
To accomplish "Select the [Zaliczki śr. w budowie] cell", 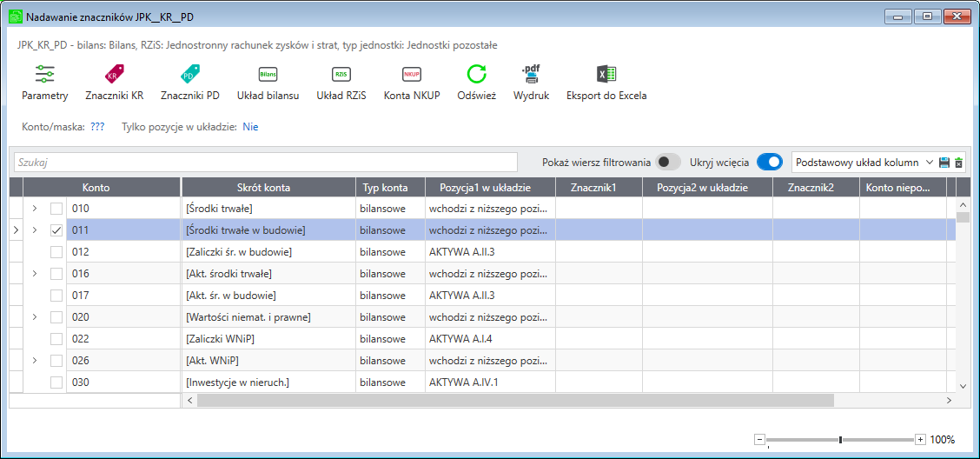I will (x=268, y=252).
